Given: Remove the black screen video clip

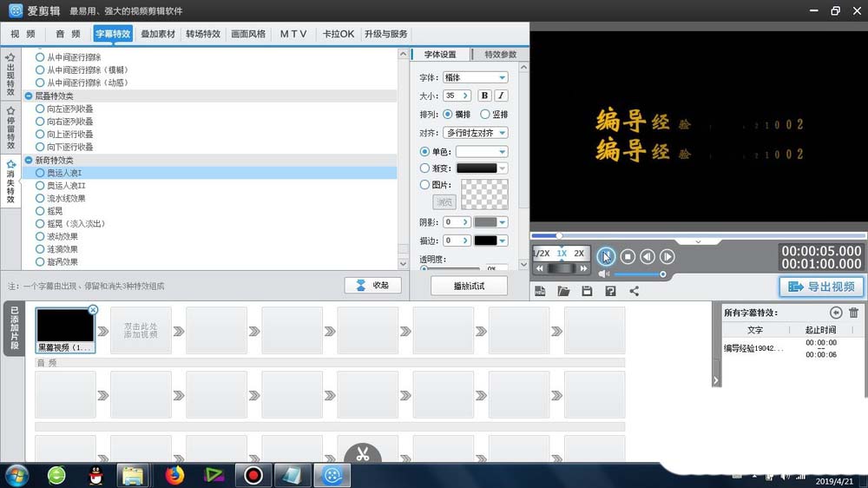Looking at the screenshot, I should tap(93, 310).
